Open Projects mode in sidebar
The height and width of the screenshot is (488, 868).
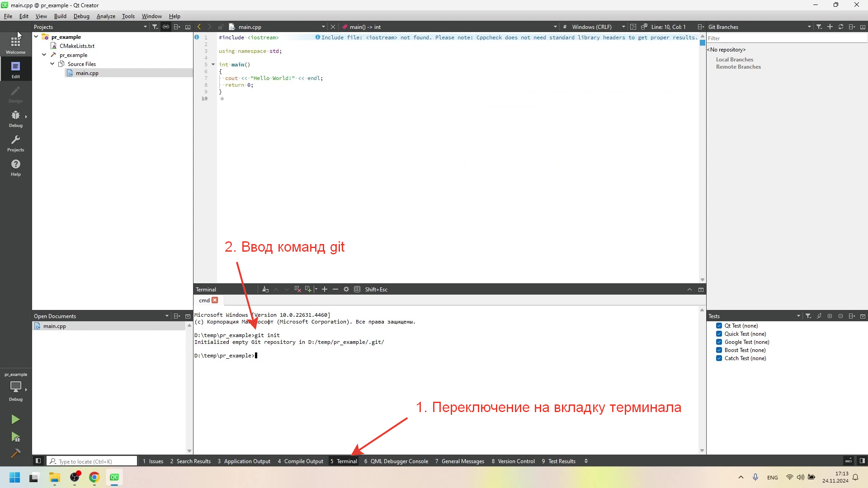[16, 143]
